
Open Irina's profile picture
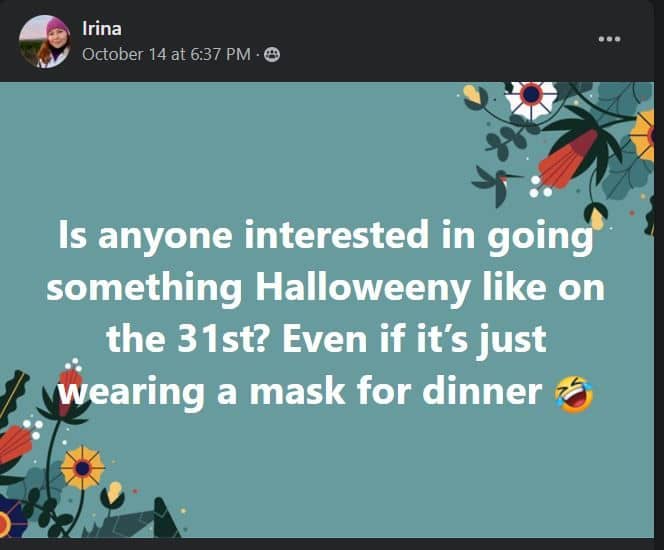[x=44, y=41]
